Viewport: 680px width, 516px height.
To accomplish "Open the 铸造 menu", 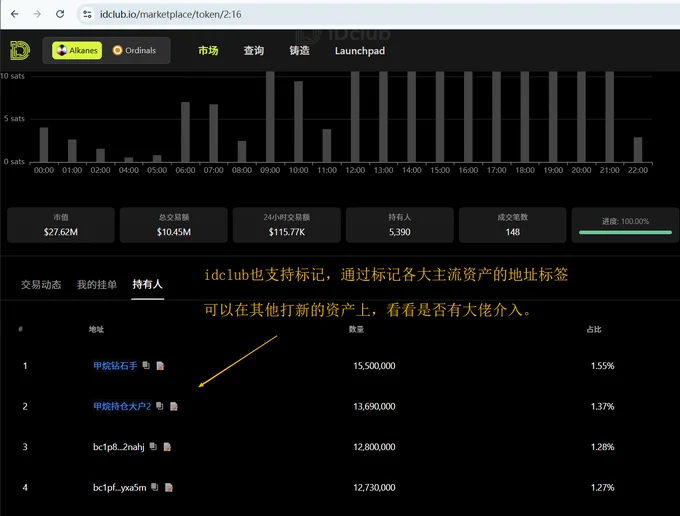I will click(x=299, y=51).
